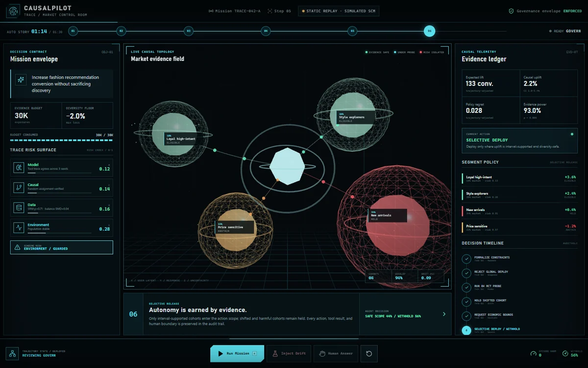Click the Evidence Budget 30K value

(x=21, y=116)
